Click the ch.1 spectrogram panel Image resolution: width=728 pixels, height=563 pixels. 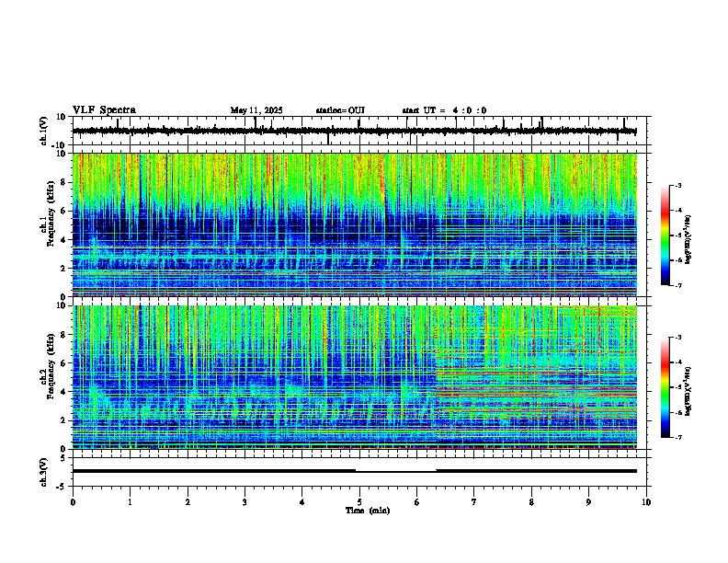click(355, 224)
